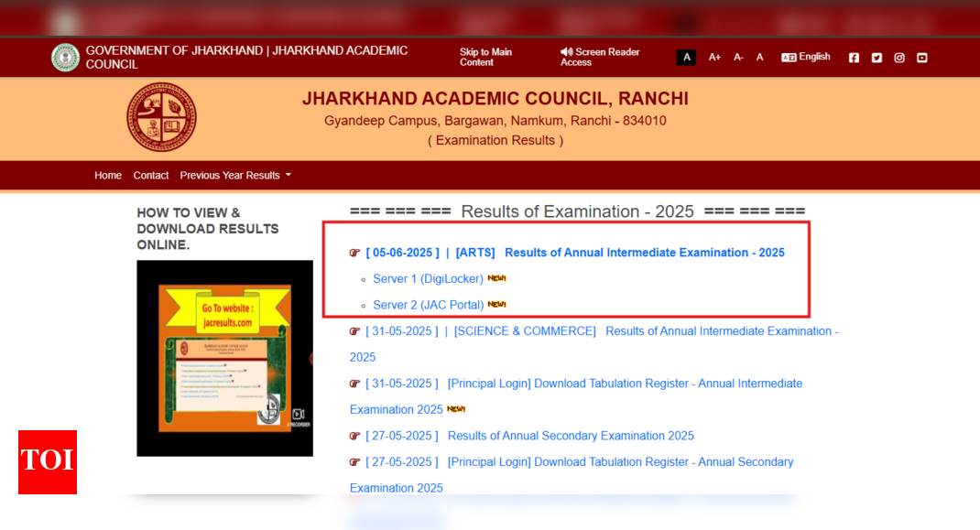
Task: Open the Home menu item
Action: click(x=108, y=176)
